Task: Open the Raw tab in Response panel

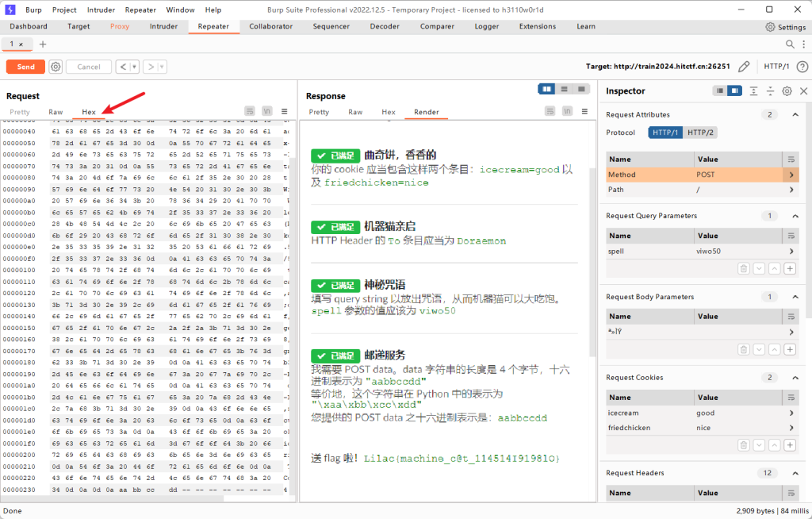Action: [355, 112]
